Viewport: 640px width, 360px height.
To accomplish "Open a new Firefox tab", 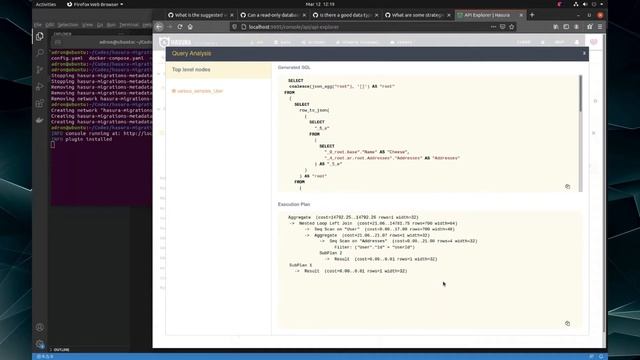I will [532, 15].
